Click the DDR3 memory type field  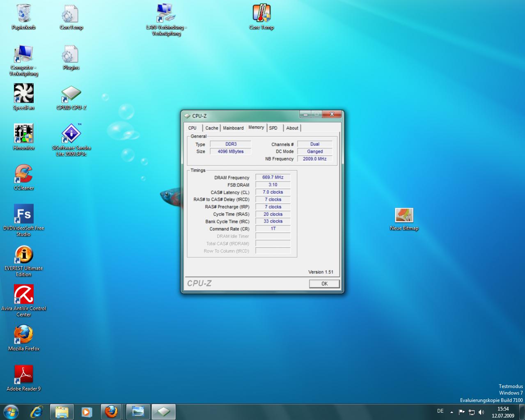pyautogui.click(x=231, y=144)
